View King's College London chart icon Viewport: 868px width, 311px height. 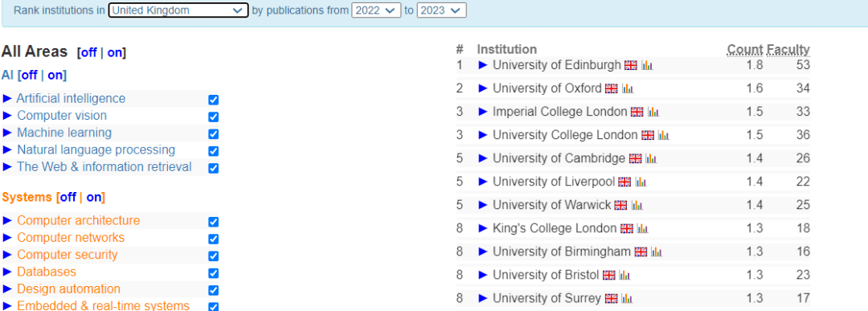coord(642,228)
